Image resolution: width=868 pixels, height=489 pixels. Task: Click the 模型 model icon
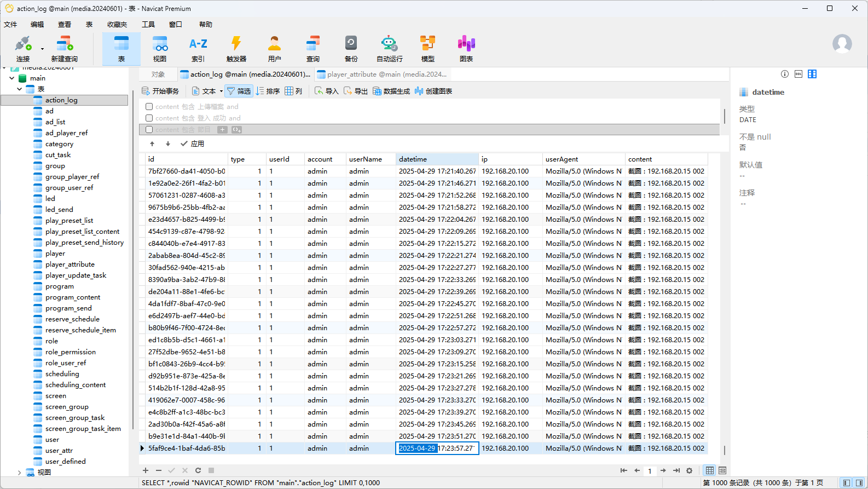pos(428,48)
